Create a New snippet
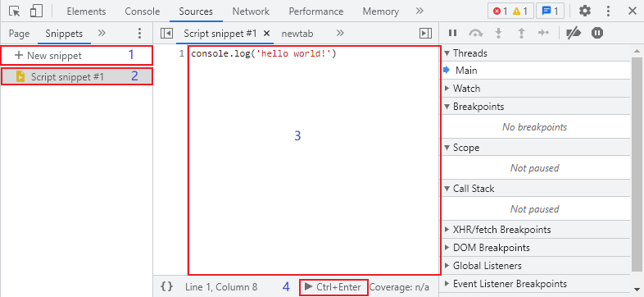 (x=48, y=55)
